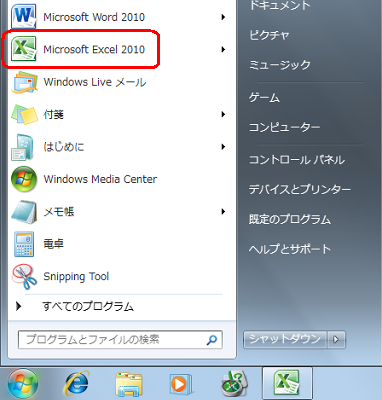Open the Windows Explorer folder taskbar icon
This screenshot has height=400, width=382.
pyautogui.click(x=129, y=384)
